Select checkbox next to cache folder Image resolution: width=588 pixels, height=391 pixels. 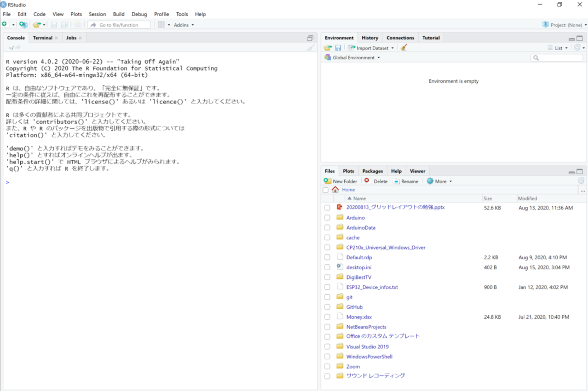click(327, 238)
